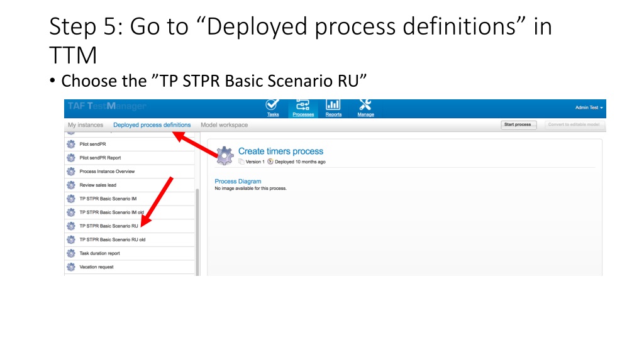The width and height of the screenshot is (644, 362).
Task: Open the Admin Test user dropdown
Action: (x=589, y=107)
